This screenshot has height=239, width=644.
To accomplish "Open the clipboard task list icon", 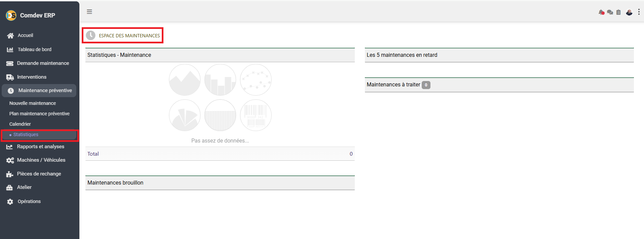I will 618,12.
